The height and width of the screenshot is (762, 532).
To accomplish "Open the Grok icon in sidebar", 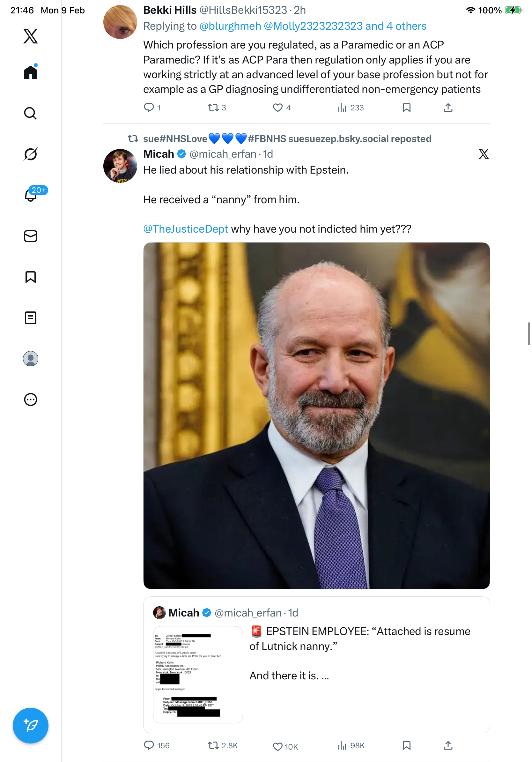I will tap(31, 154).
